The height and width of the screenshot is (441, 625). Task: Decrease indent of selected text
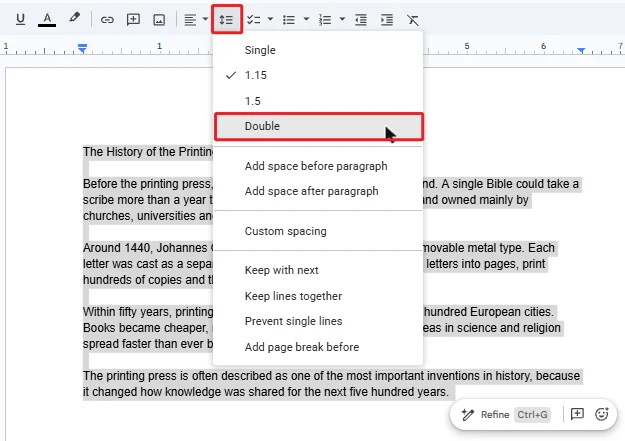coord(361,20)
